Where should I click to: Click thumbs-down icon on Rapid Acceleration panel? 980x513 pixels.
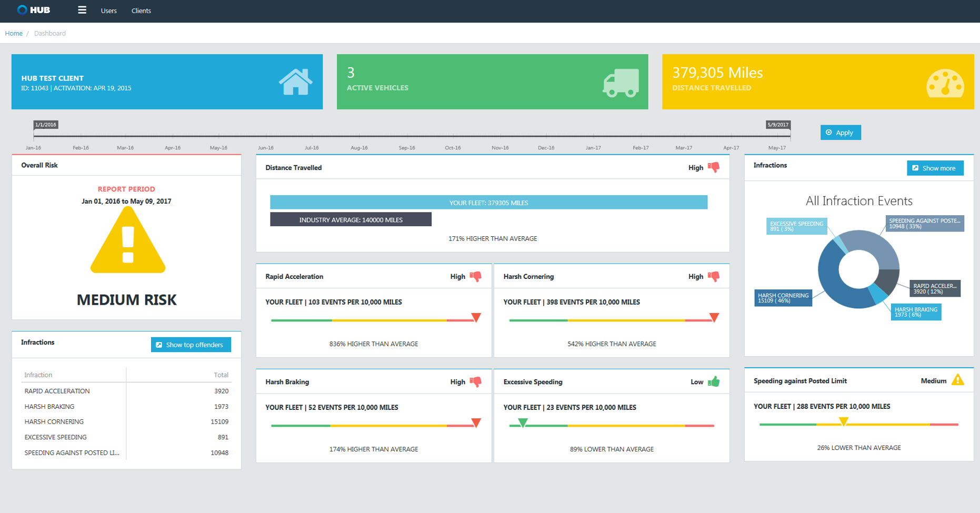click(476, 276)
